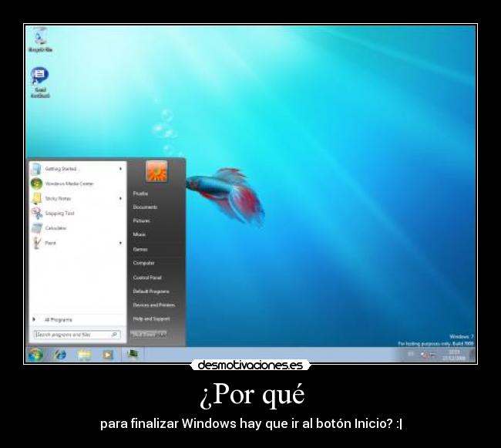Open Getting Started from the Start menu
This screenshot has height=448, width=501.
point(77,169)
